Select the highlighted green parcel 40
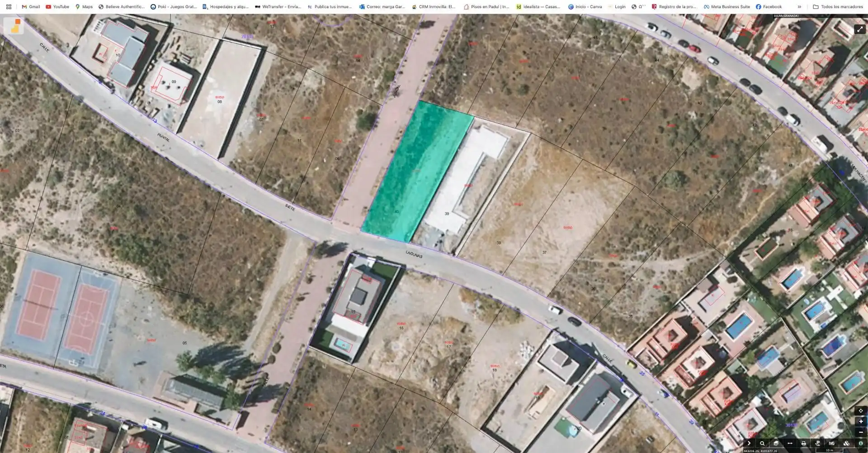This screenshot has width=868, height=453. tap(417, 172)
